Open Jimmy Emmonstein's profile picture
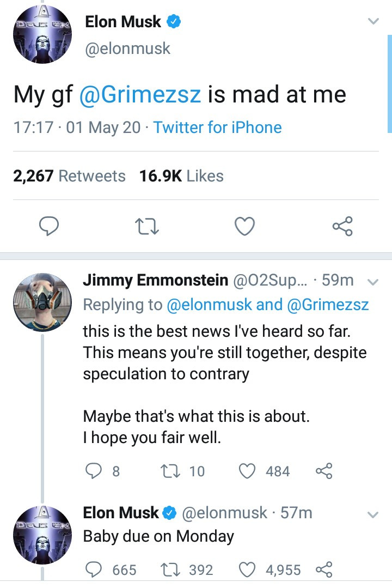Image resolution: width=392 pixels, height=588 pixels. 42,302
